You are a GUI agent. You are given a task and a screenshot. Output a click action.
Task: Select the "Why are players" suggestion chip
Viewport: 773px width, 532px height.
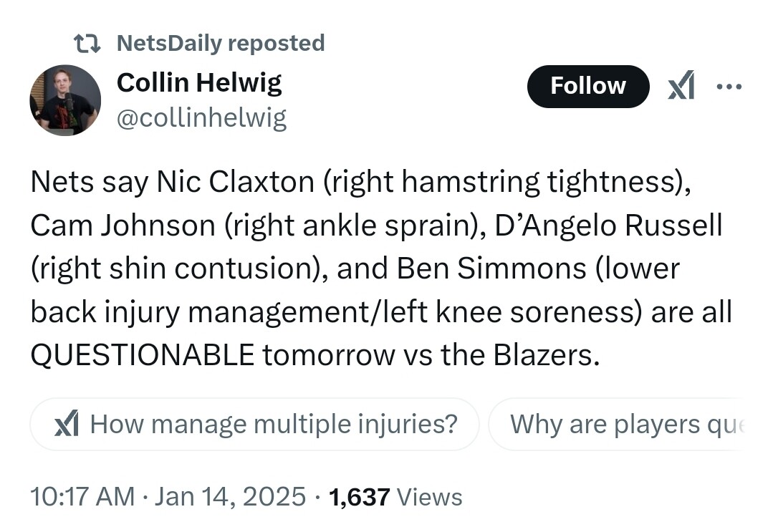pos(616,425)
